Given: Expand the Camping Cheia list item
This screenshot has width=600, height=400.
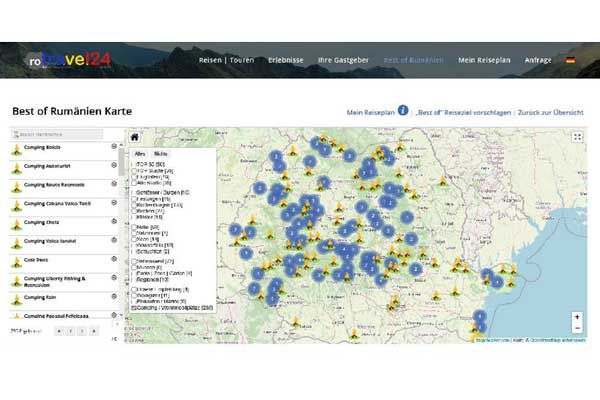Looking at the screenshot, I should [x=114, y=221].
